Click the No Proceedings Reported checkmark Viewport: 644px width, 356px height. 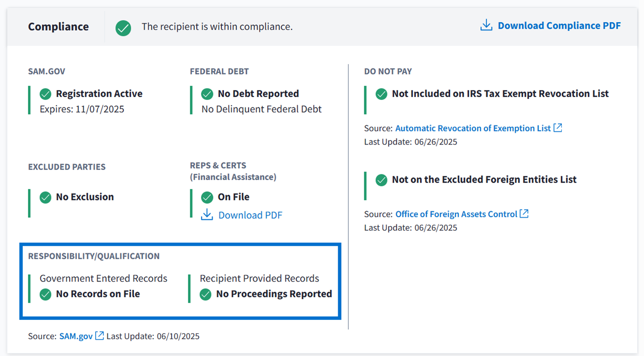pyautogui.click(x=206, y=294)
